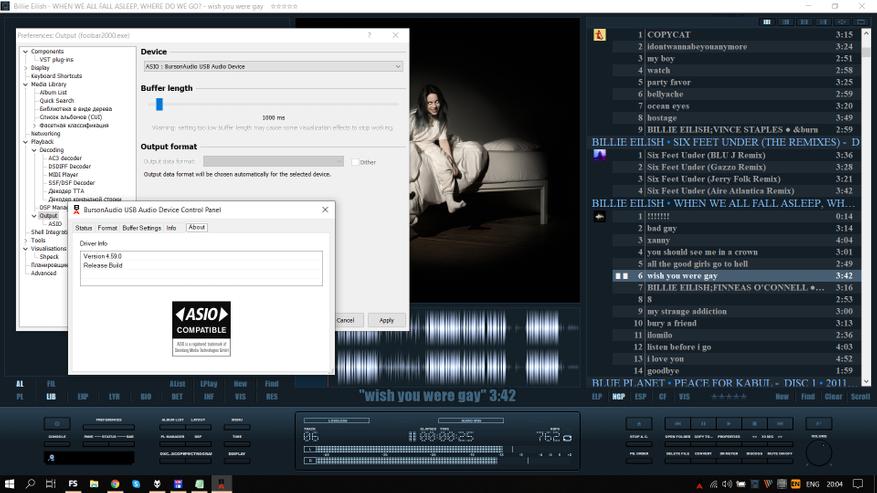The image size is (877, 493).
Task: Click the When We All Fall Asleep album thumbnail
Action: point(600,216)
